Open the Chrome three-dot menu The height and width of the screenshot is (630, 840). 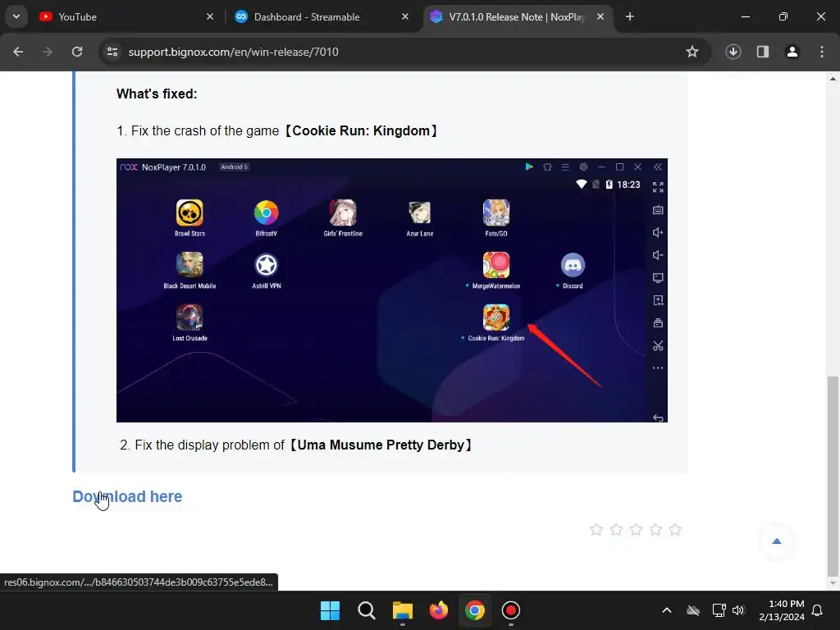click(822, 52)
